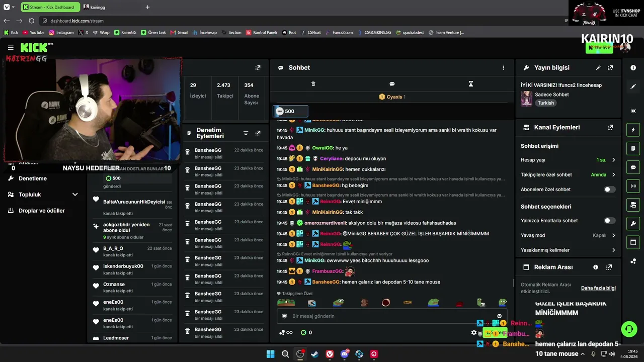The height and width of the screenshot is (362, 644).
Task: Pop out the Yayın bilgisi panel
Action: (x=610, y=68)
